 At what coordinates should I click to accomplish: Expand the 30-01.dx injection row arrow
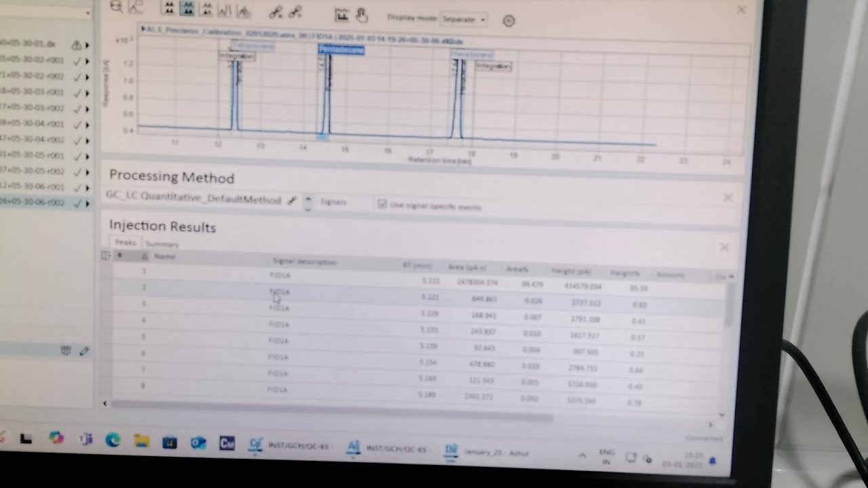pyautogui.click(x=87, y=45)
